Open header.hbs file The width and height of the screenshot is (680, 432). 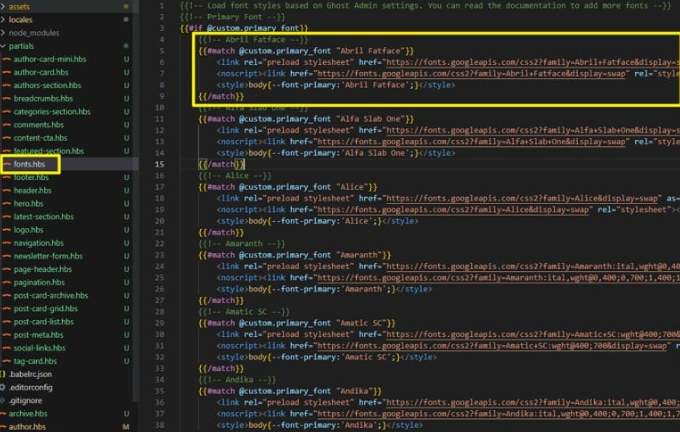pyautogui.click(x=32, y=190)
